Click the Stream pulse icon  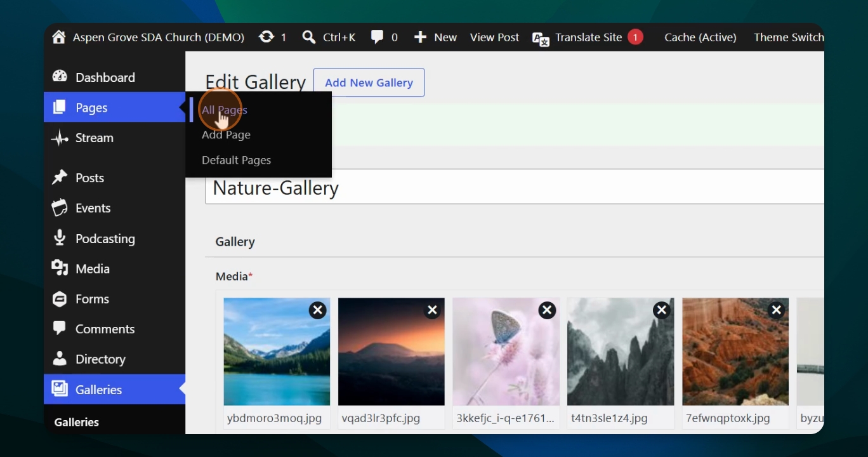[60, 138]
